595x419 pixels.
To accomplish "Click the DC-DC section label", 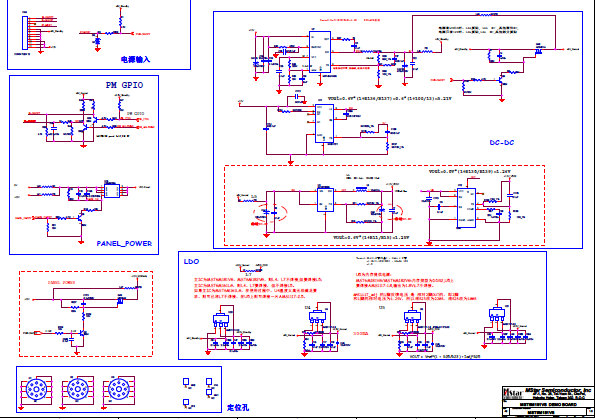I will point(502,143).
